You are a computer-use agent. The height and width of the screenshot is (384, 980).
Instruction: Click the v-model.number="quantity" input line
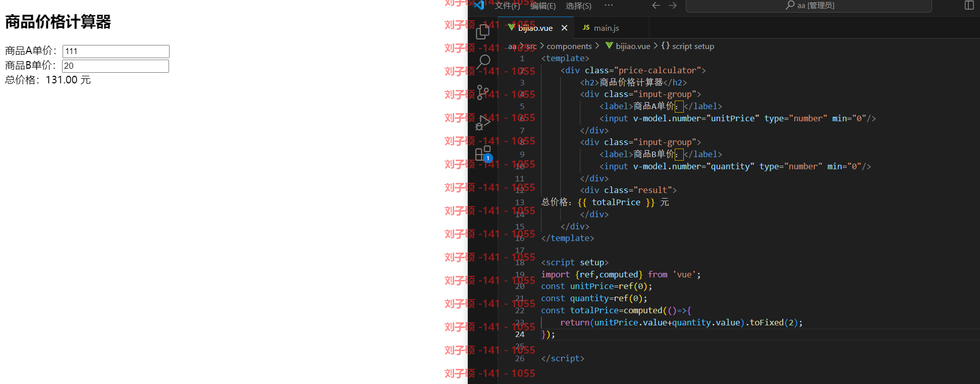tap(735, 166)
